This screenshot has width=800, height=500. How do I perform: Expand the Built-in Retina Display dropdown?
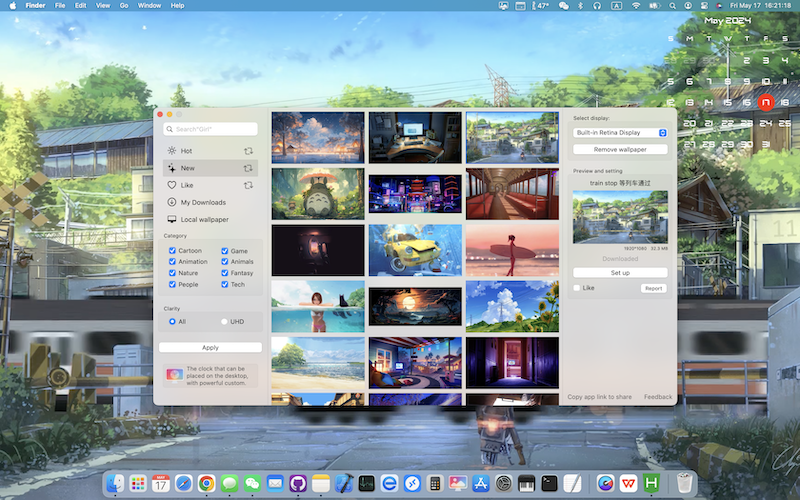point(620,133)
